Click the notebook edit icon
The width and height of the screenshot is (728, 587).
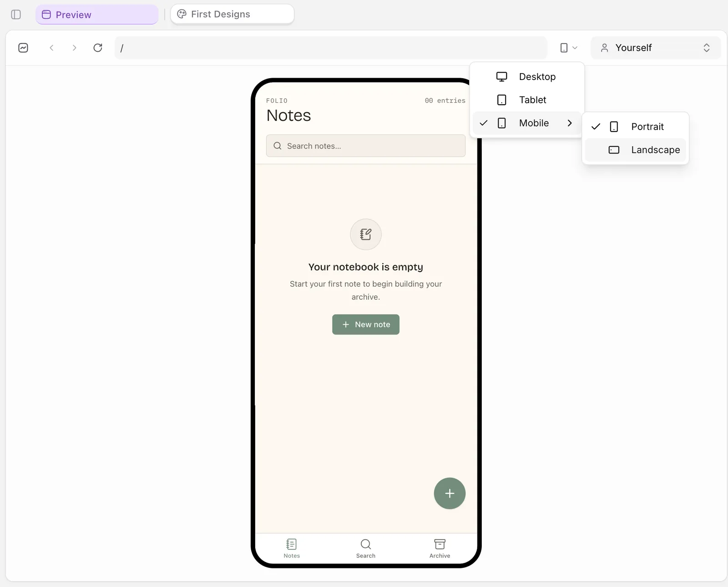coord(366,234)
